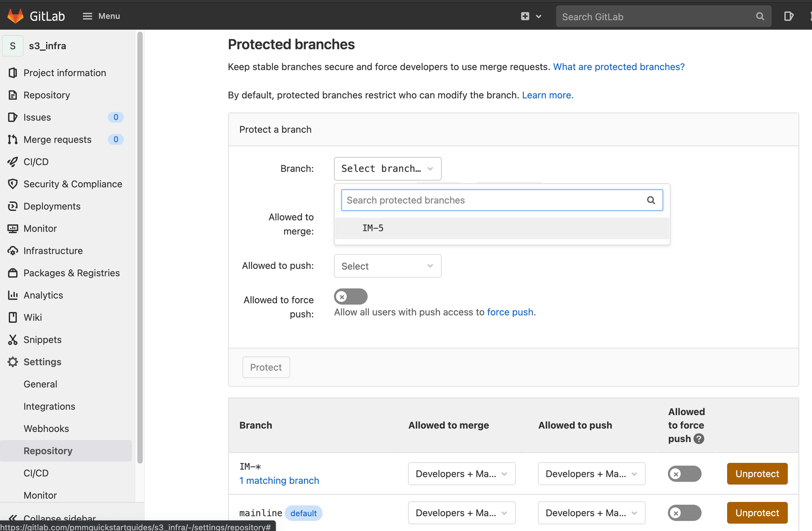Open the Repository settings section
Screen dimensions: 812x531
pos(48,451)
